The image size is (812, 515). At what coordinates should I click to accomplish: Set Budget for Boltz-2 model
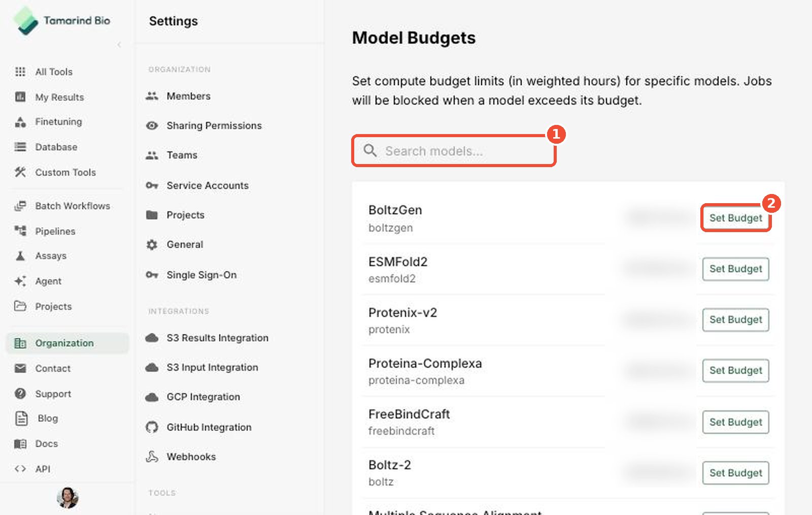pos(735,473)
